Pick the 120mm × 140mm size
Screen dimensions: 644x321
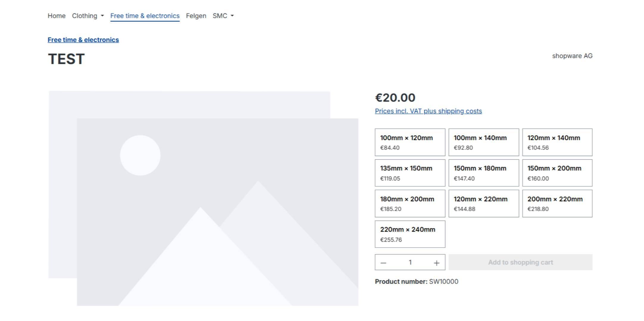(557, 142)
